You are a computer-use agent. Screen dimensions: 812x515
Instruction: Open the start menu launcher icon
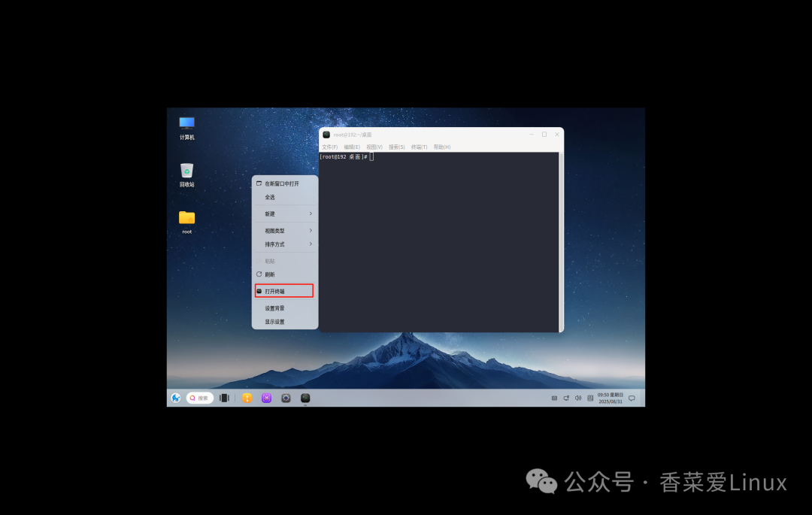175,398
